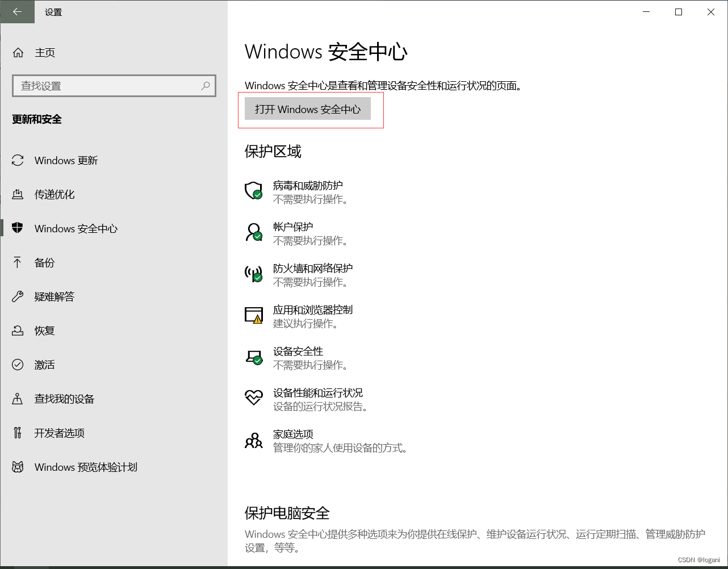The height and width of the screenshot is (569, 728).
Task: Click the 激活 checkmark circle icon
Action: [18, 365]
